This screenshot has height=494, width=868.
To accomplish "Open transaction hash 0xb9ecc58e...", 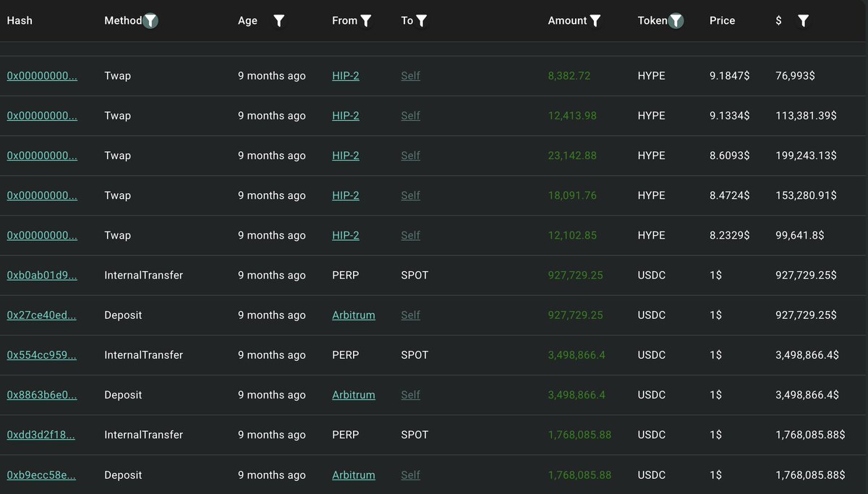I will coord(41,475).
